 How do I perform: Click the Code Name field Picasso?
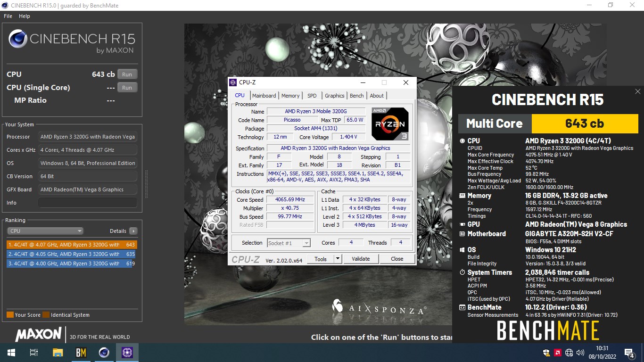coord(292,120)
